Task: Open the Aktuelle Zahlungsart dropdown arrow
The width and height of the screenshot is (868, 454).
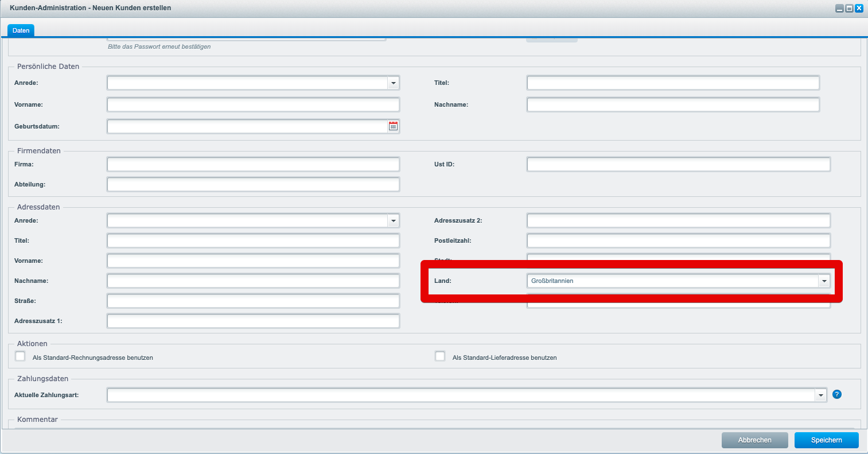Action: click(821, 395)
